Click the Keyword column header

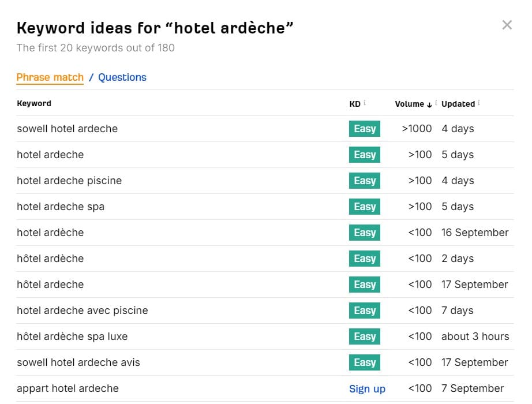(x=34, y=103)
